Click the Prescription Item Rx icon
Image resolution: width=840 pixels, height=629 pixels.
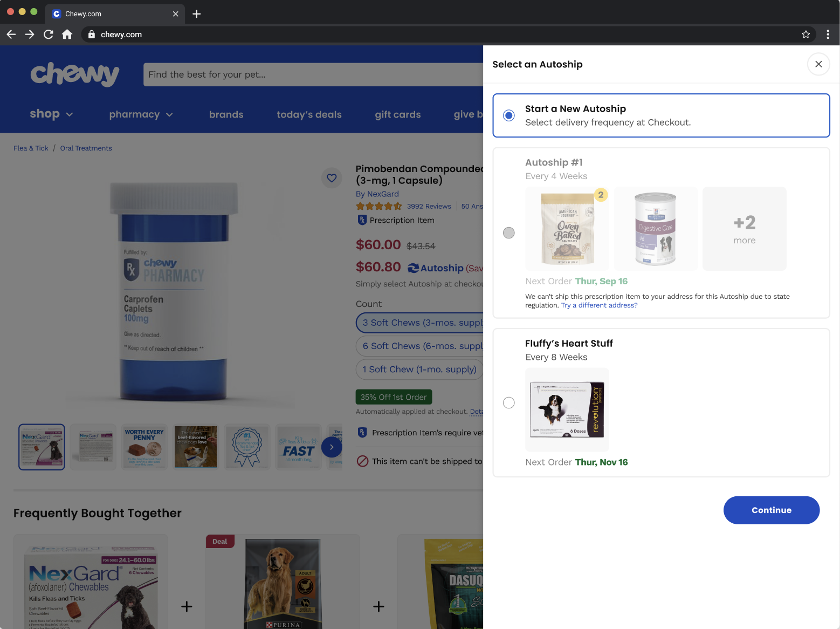(362, 220)
